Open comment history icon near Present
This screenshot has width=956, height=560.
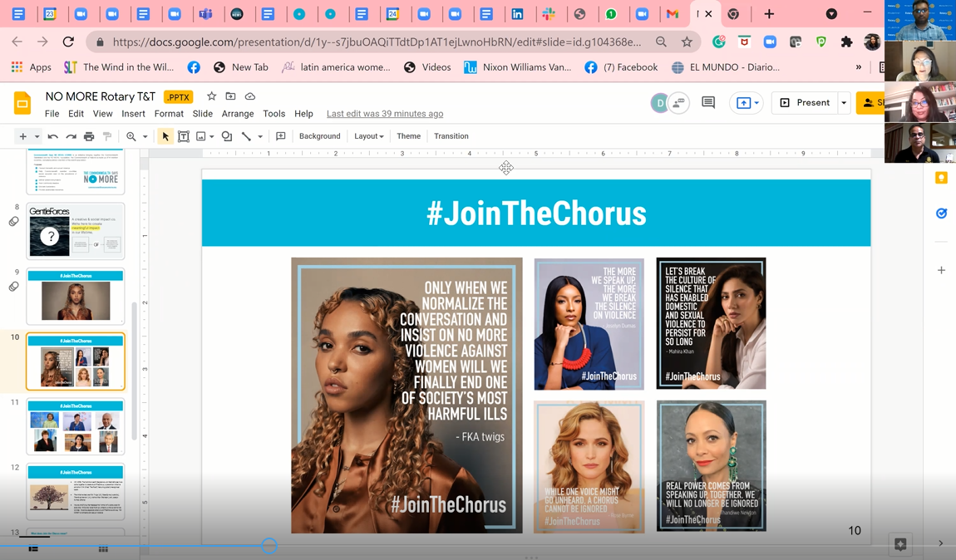(x=708, y=102)
